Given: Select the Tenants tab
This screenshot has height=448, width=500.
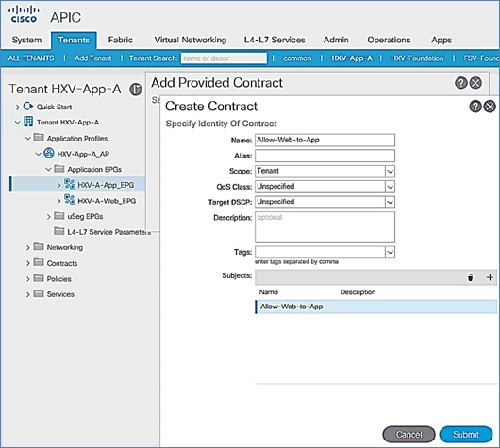Looking at the screenshot, I should click(x=74, y=41).
